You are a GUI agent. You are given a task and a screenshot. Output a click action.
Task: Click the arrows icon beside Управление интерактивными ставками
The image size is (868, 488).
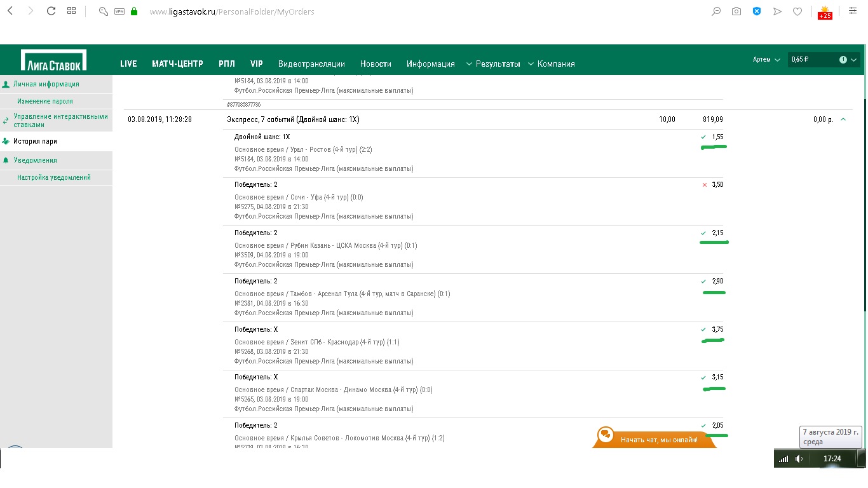click(6, 120)
